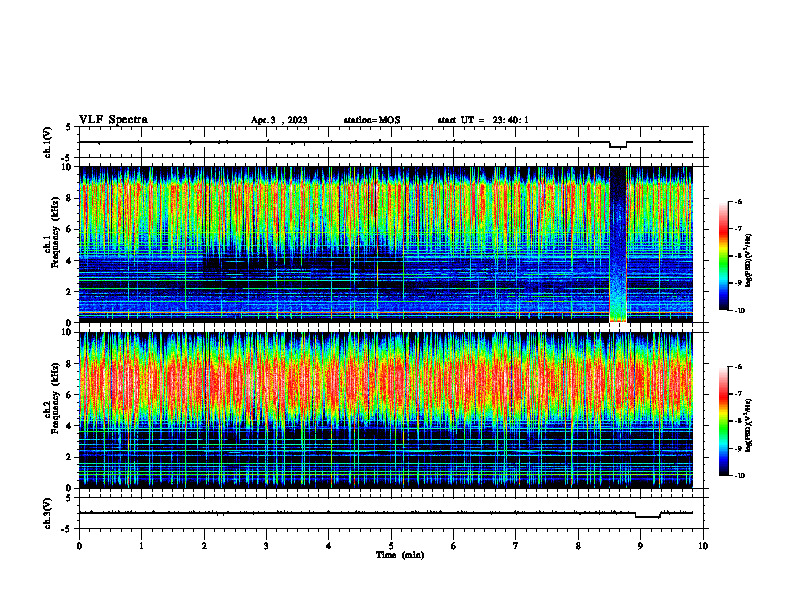Click the "10" kHz tick of ch.1 spectrogram

(68, 167)
